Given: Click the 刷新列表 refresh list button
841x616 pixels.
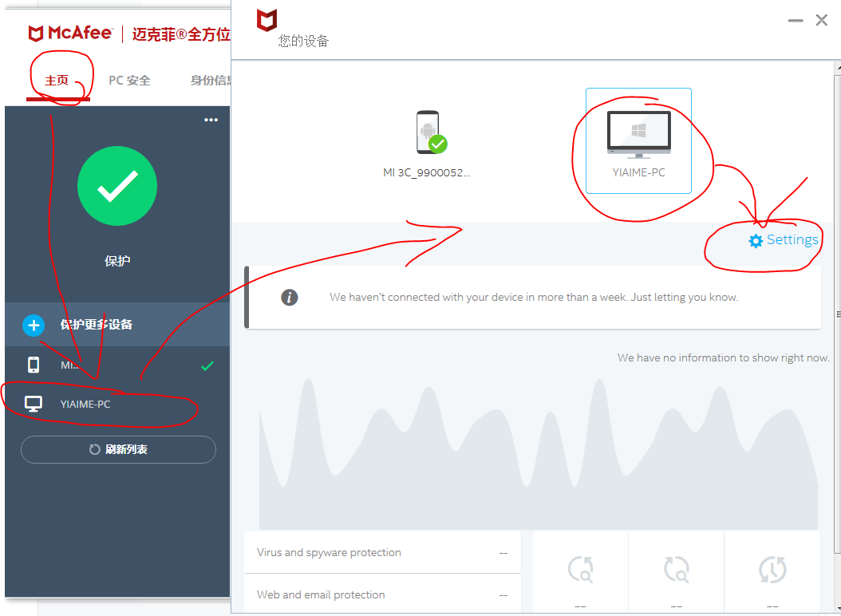Looking at the screenshot, I should tap(119, 450).
